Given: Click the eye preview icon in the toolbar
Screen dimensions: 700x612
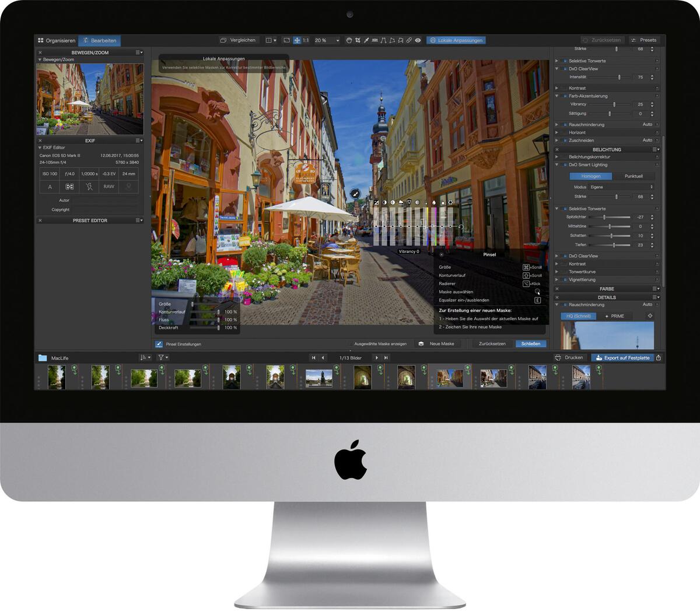Looking at the screenshot, I should click(418, 40).
